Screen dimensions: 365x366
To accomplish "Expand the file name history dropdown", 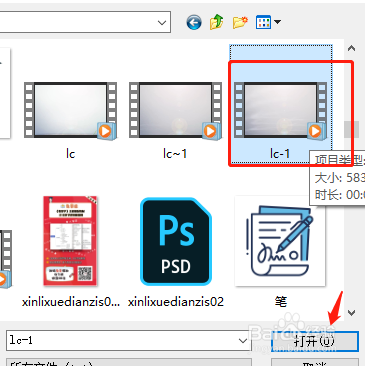I will (x=243, y=341).
